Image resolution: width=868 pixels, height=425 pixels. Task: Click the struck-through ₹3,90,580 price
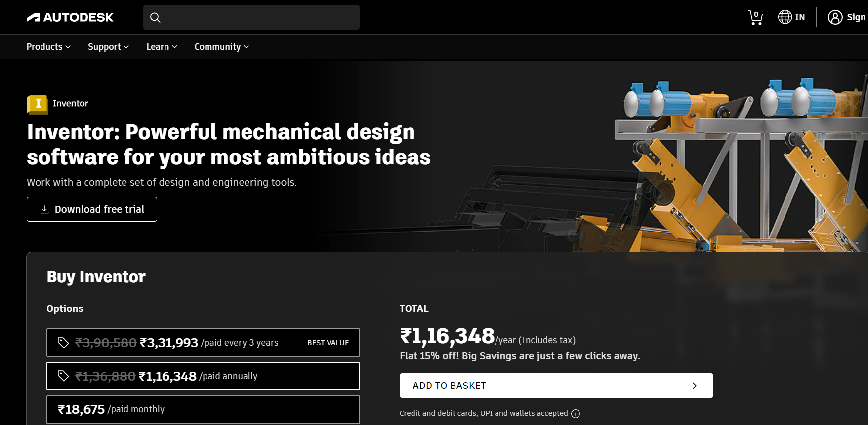tap(106, 343)
